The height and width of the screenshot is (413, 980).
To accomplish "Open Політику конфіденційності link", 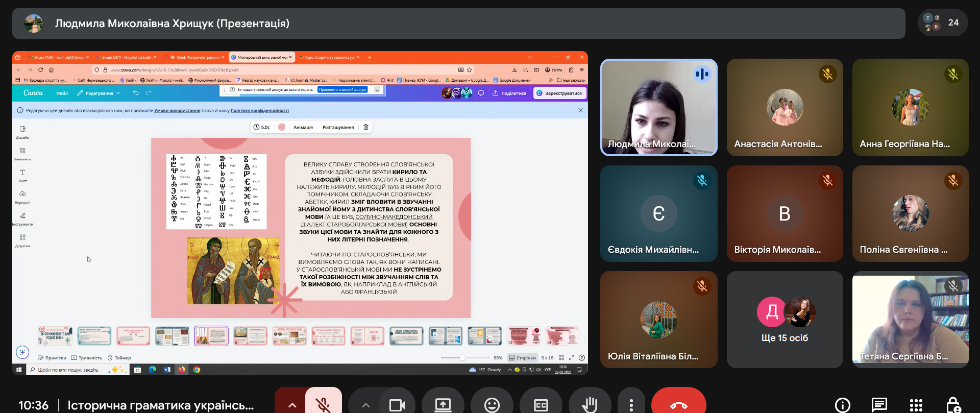I will [x=260, y=110].
